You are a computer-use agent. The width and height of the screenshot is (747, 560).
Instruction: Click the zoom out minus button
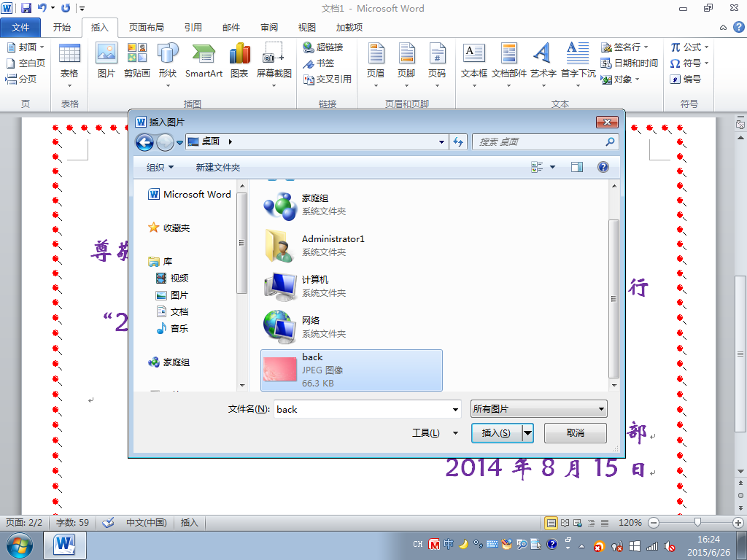pos(654,522)
